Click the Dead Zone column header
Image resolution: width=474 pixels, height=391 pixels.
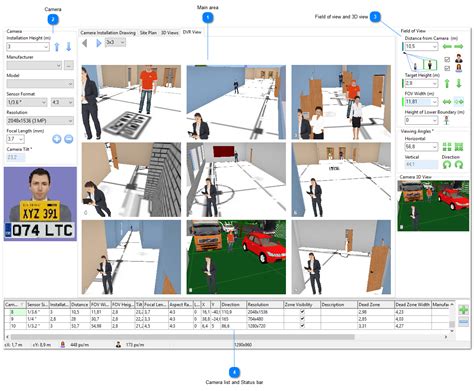(375, 304)
